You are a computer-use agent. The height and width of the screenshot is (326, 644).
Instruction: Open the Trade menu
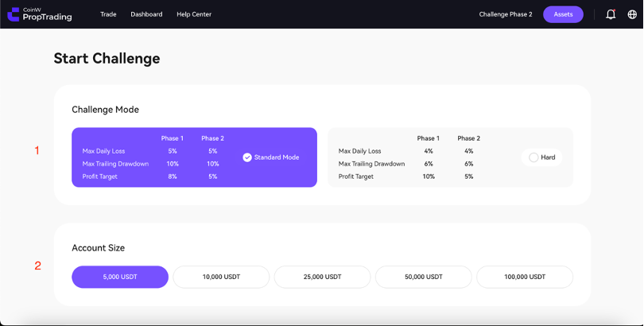click(108, 14)
